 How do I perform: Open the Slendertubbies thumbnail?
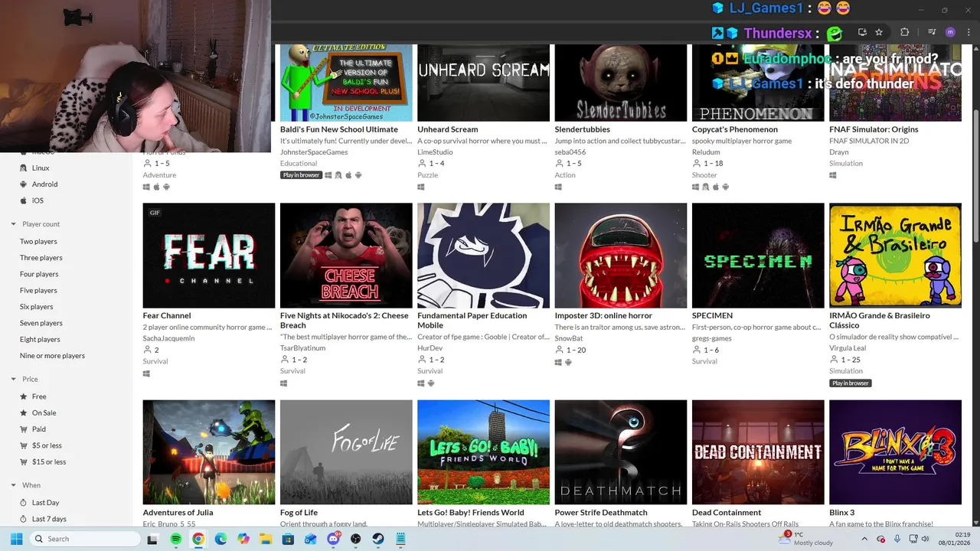point(621,83)
